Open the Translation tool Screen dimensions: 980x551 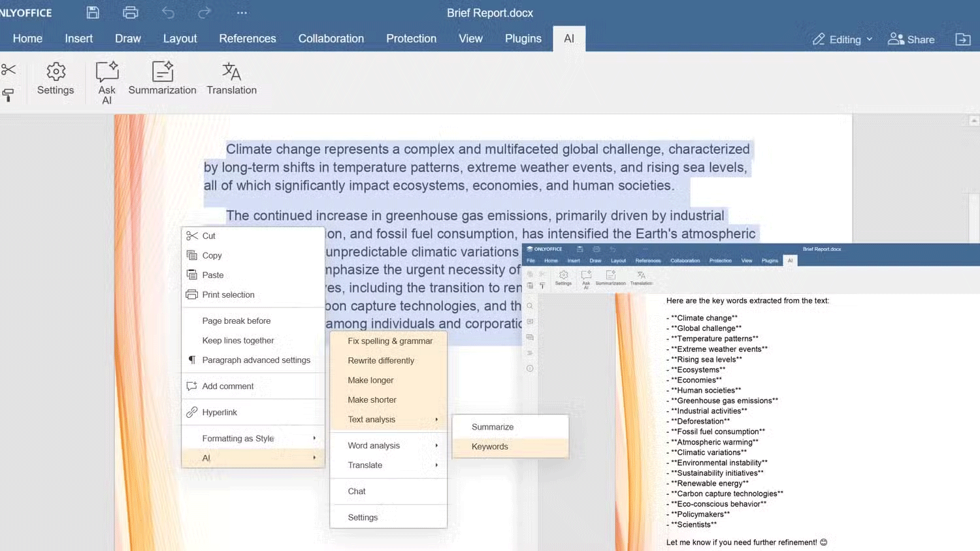tap(231, 80)
